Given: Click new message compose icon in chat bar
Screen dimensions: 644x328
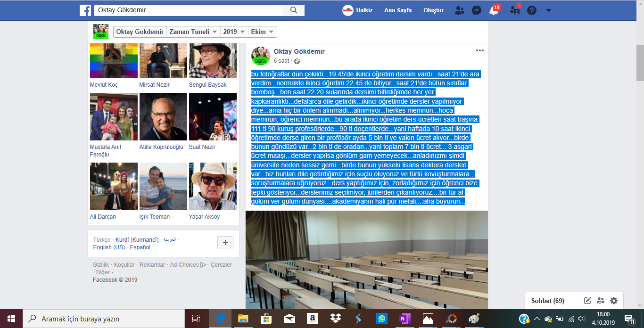Looking at the screenshot, I should coord(587,301).
